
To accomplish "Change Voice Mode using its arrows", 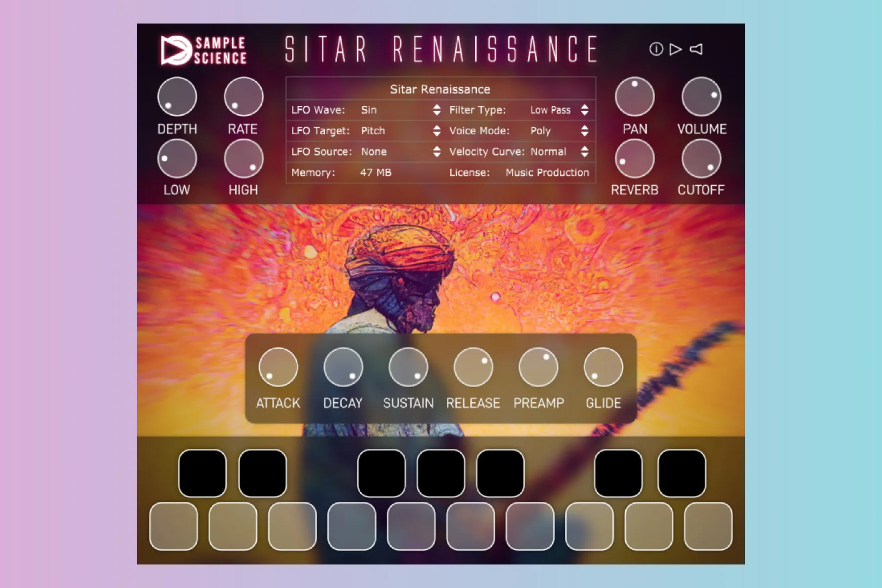I will (x=585, y=131).
